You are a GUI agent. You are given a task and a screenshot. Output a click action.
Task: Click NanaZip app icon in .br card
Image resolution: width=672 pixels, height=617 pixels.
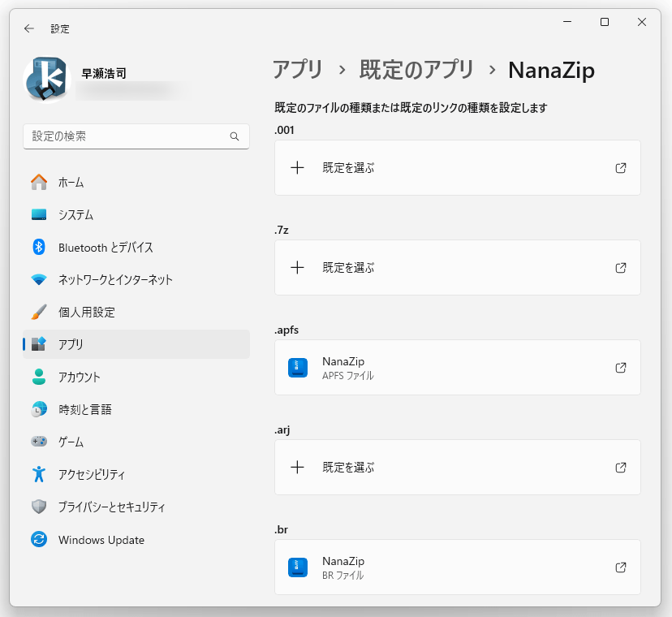(297, 567)
